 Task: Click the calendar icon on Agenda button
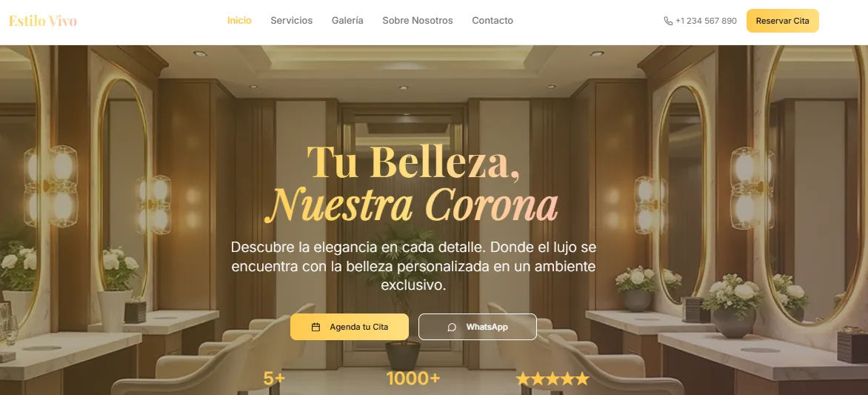coord(316,327)
